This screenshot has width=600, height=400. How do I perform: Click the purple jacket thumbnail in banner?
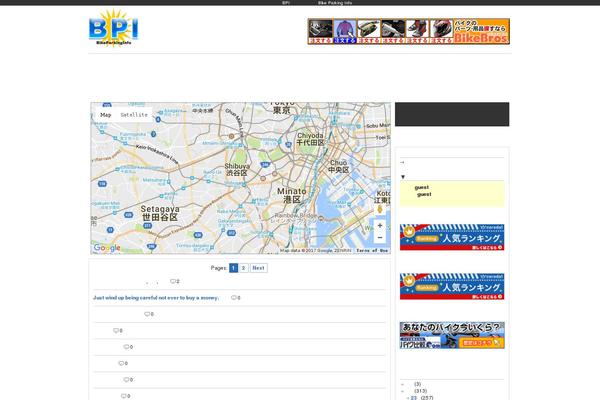click(345, 31)
